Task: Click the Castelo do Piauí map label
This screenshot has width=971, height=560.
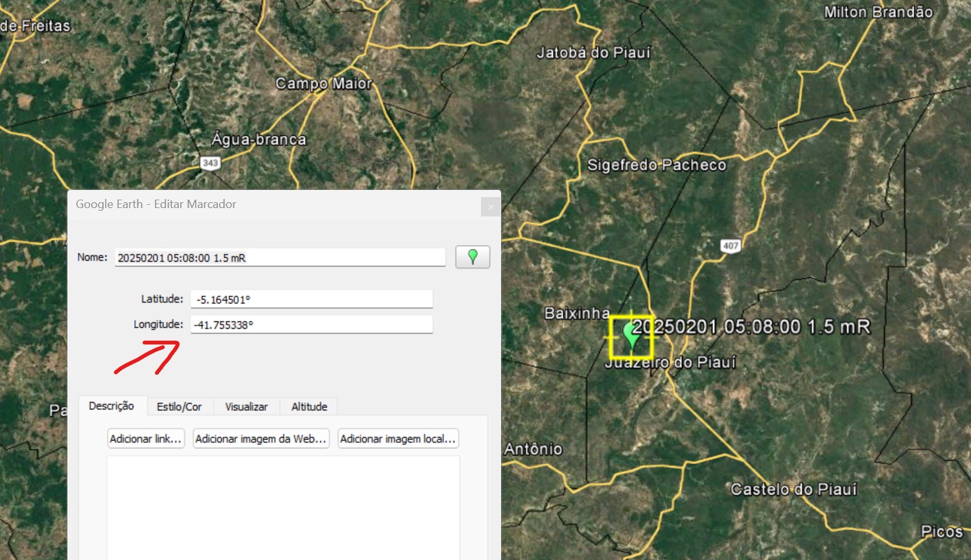Action: 793,489
